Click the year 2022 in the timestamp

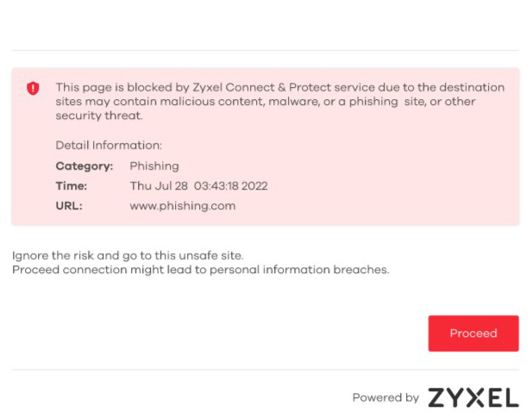click(x=254, y=185)
